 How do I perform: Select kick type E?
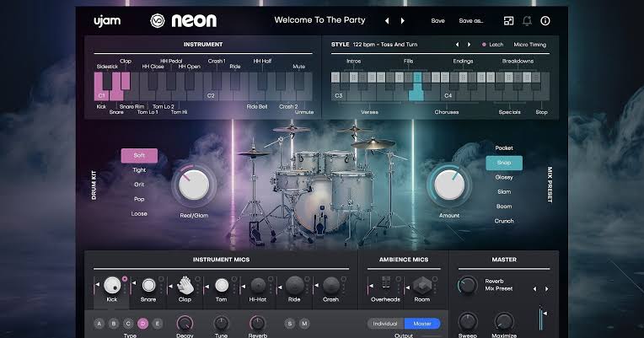[158, 323]
